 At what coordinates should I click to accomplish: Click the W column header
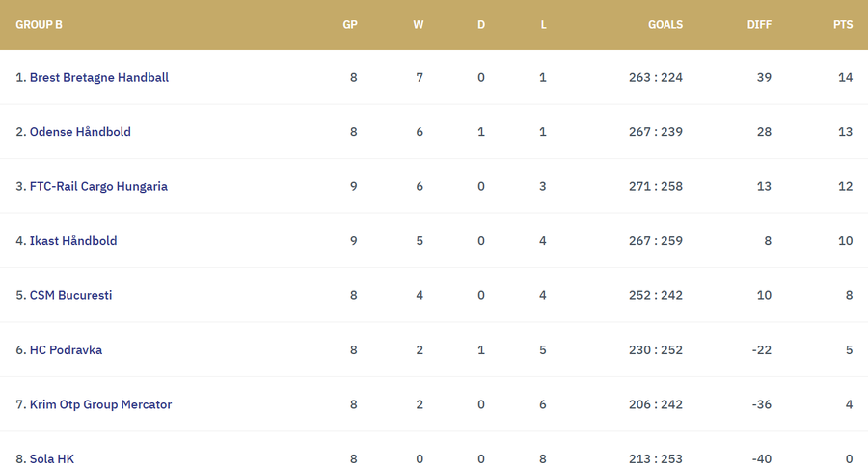(419, 25)
